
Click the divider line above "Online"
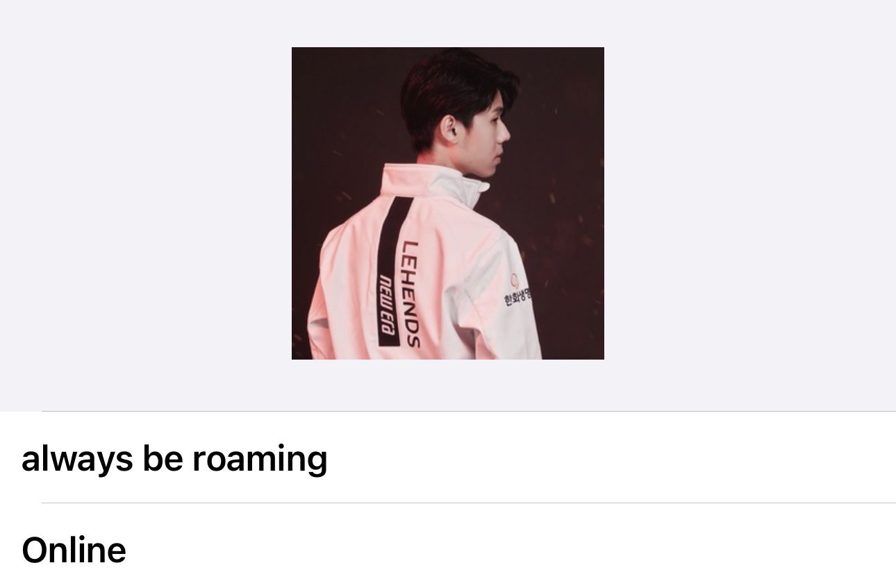(469, 503)
